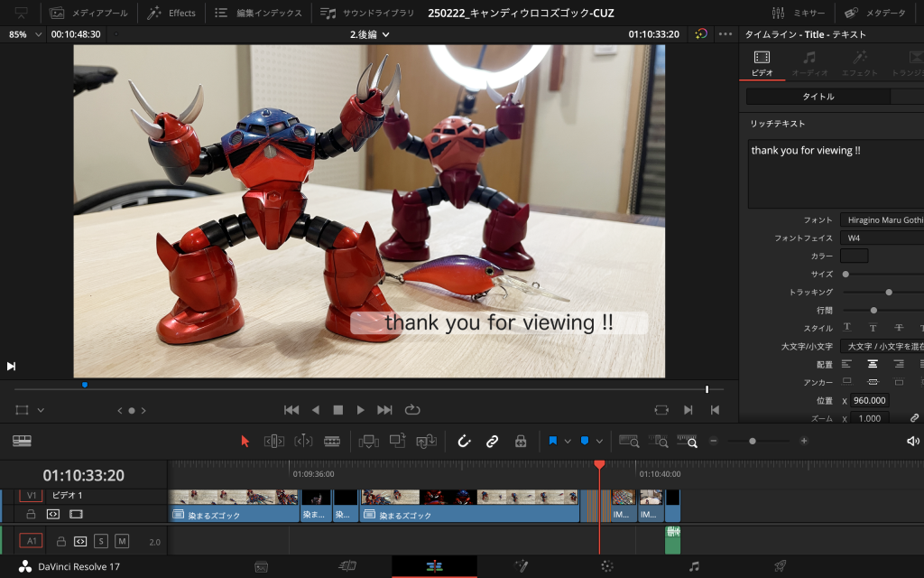Viewport: 924px width, 578px height.
Task: Expand the 2.後編 timeline name dropdown
Action: (x=370, y=34)
